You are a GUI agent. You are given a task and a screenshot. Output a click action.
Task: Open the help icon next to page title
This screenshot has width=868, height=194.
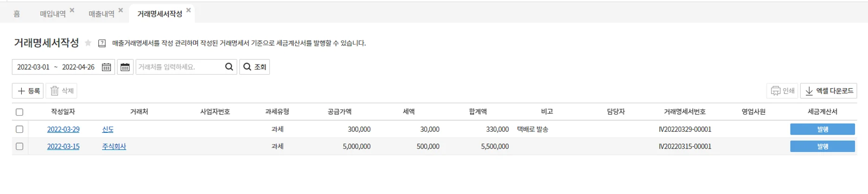tap(102, 43)
